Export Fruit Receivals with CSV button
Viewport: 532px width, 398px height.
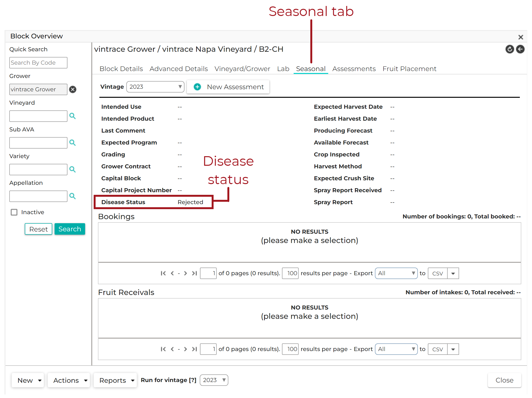pos(437,349)
